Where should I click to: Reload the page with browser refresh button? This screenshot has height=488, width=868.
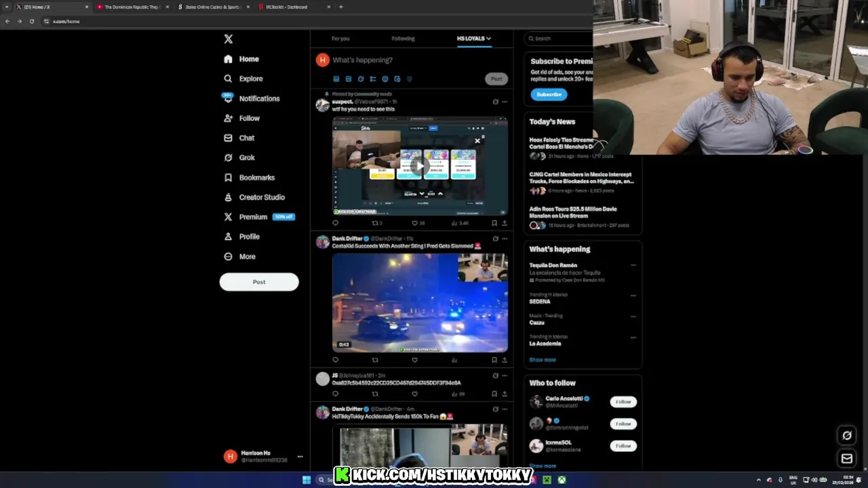click(x=31, y=21)
